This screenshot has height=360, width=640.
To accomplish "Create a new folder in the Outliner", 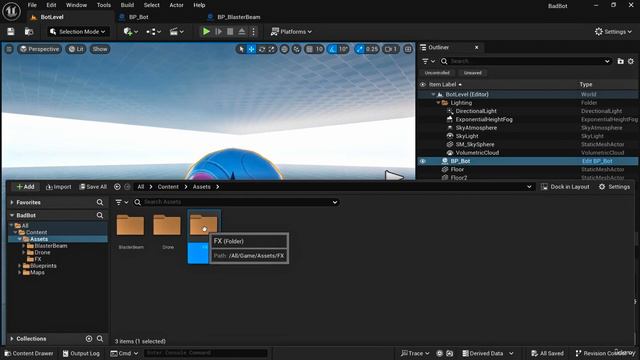I will (620, 61).
